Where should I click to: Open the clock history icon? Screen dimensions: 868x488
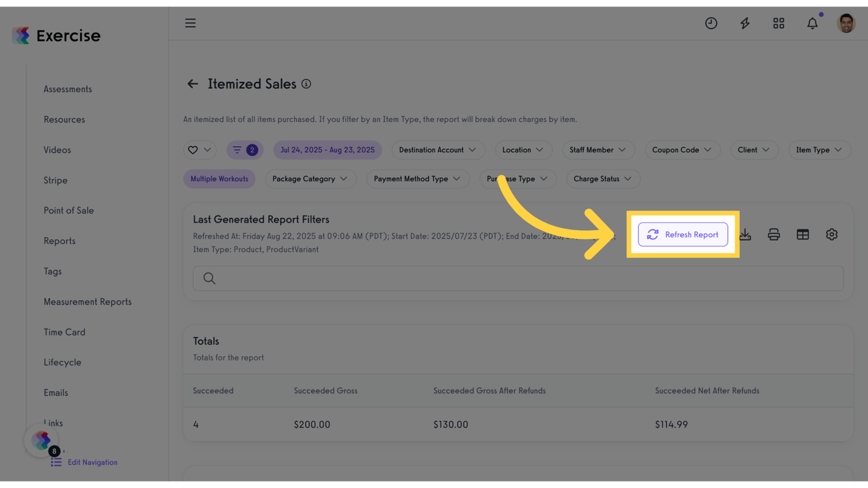click(711, 24)
